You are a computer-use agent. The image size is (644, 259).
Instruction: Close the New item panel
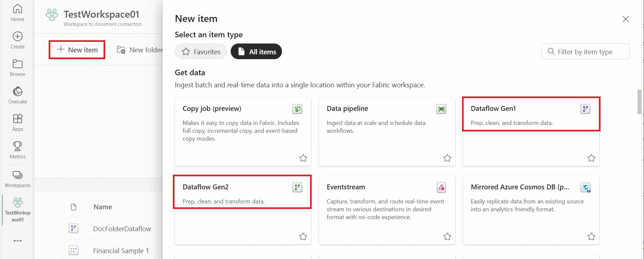tap(626, 19)
